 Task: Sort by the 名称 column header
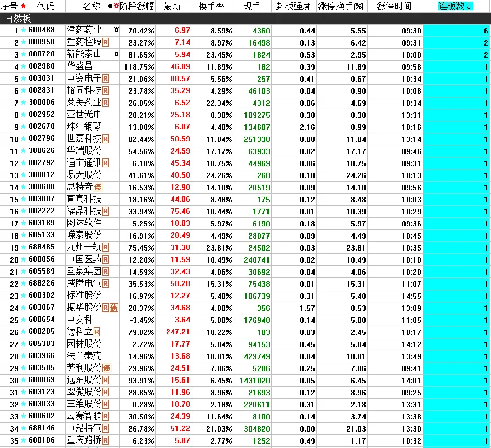92,6
